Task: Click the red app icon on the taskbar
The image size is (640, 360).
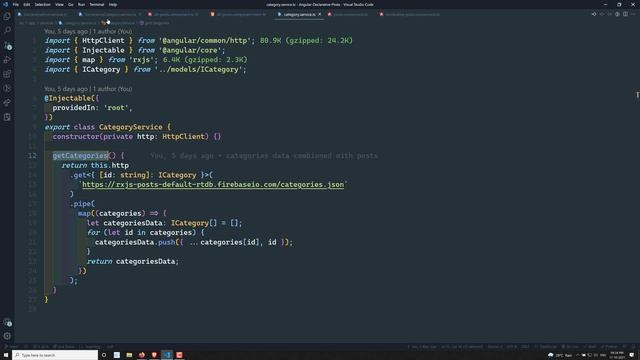Action: point(179,355)
